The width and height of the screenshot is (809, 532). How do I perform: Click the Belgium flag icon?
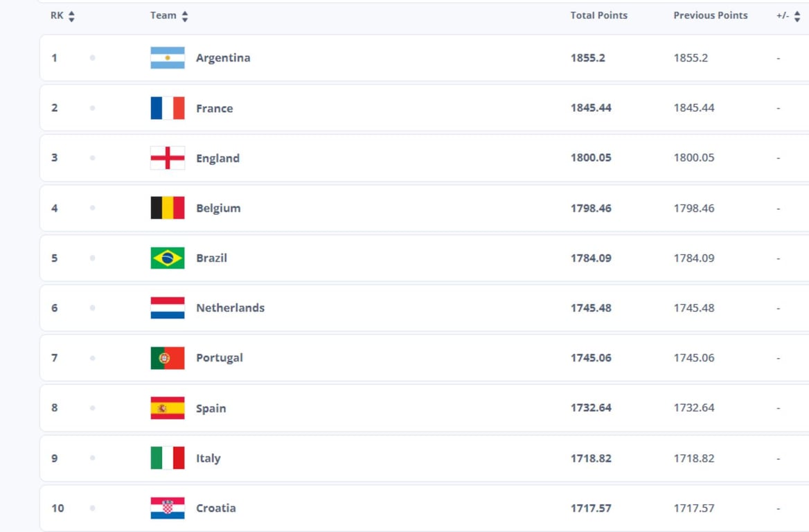[168, 208]
